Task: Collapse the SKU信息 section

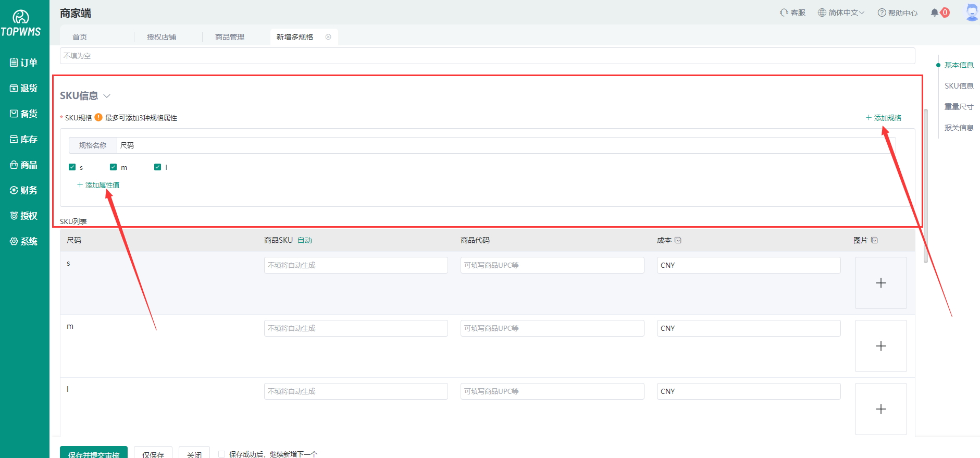Action: point(107,96)
